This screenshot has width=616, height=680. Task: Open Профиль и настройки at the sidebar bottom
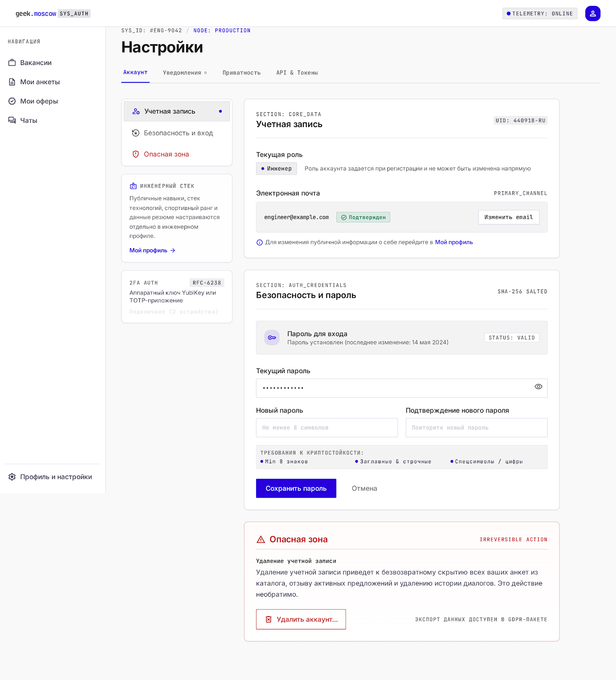pyautogui.click(x=53, y=477)
